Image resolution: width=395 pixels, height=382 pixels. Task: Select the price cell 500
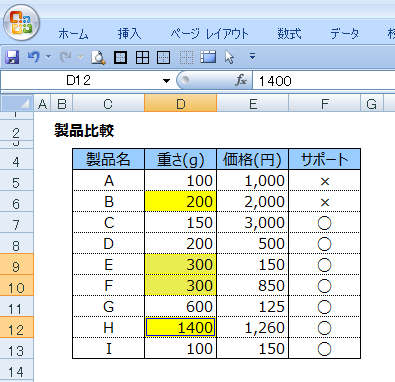pos(253,243)
